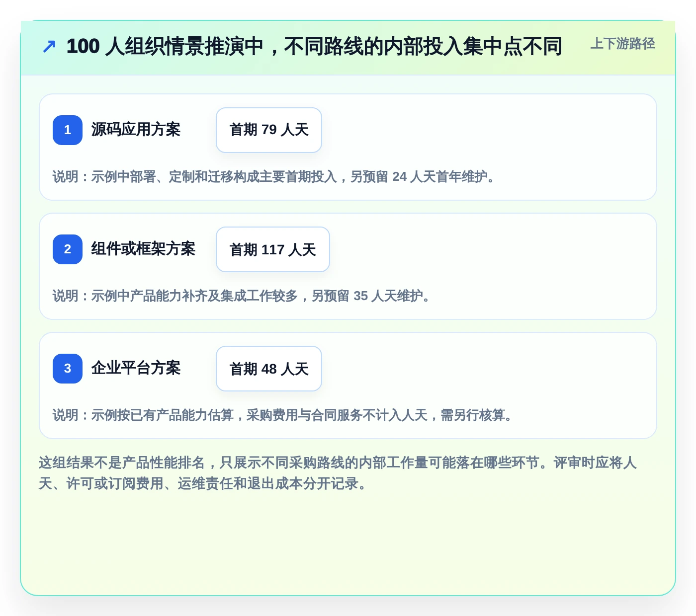Select the number 2 badge
This screenshot has width=696, height=616.
pos(68,249)
